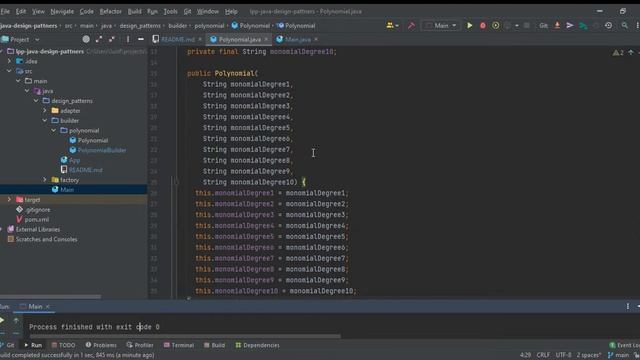
Task: Open the Terminal tool window
Action: pyautogui.click(x=179, y=345)
